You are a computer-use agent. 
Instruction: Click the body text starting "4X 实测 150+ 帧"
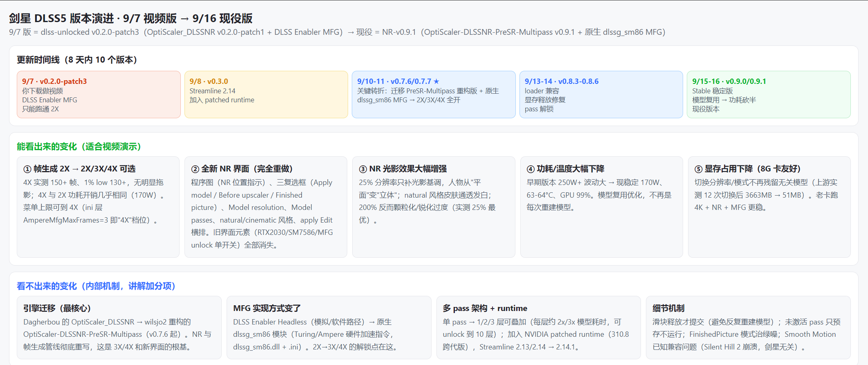pyautogui.click(x=94, y=201)
